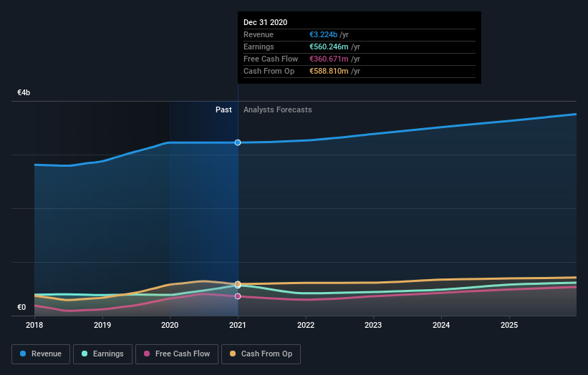Click the pink Free Cash Flow marker at 2021
The image size is (588, 375).
coord(238,296)
